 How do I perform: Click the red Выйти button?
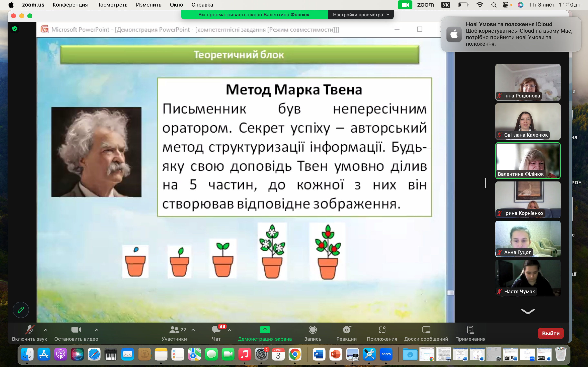pyautogui.click(x=551, y=333)
